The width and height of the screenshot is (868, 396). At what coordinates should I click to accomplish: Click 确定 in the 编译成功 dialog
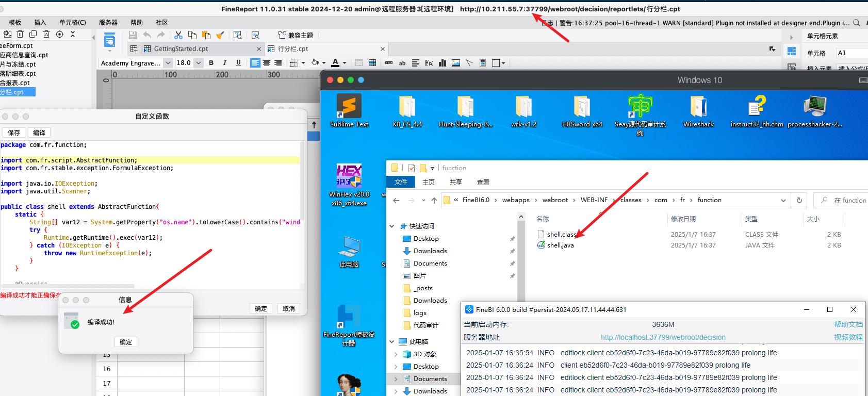tap(126, 342)
